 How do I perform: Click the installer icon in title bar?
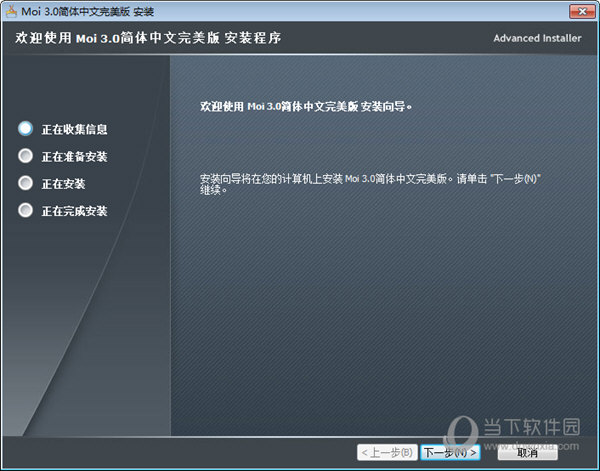tap(11, 12)
